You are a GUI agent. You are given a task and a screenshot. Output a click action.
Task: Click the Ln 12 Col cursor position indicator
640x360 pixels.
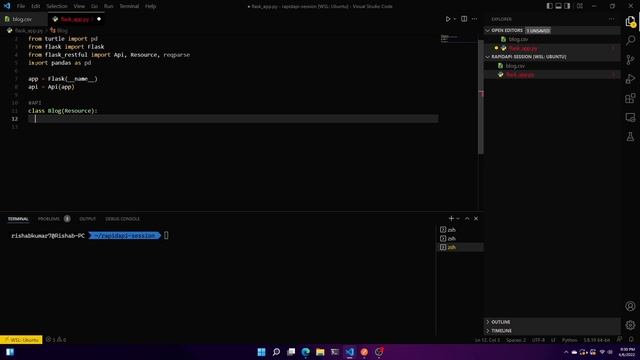click(x=487, y=340)
